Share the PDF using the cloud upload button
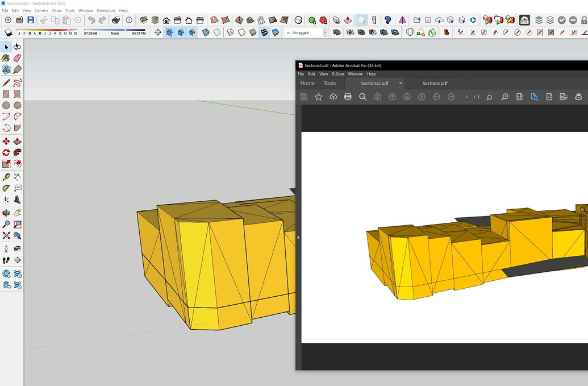The width and height of the screenshot is (588, 386). pyautogui.click(x=332, y=97)
